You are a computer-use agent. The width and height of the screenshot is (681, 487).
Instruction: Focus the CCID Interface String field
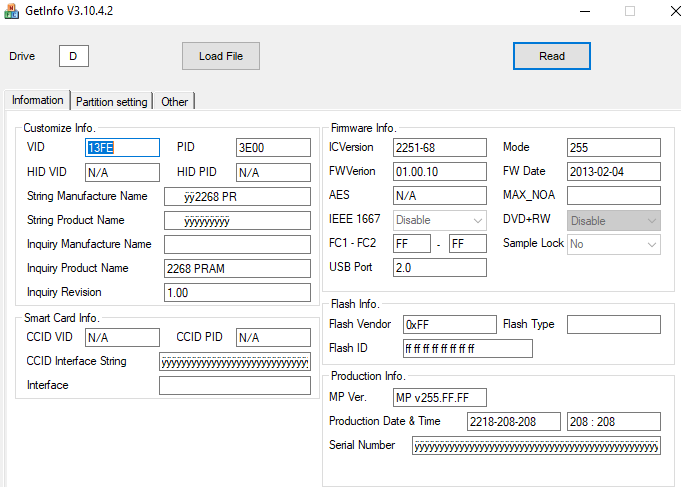click(235, 361)
